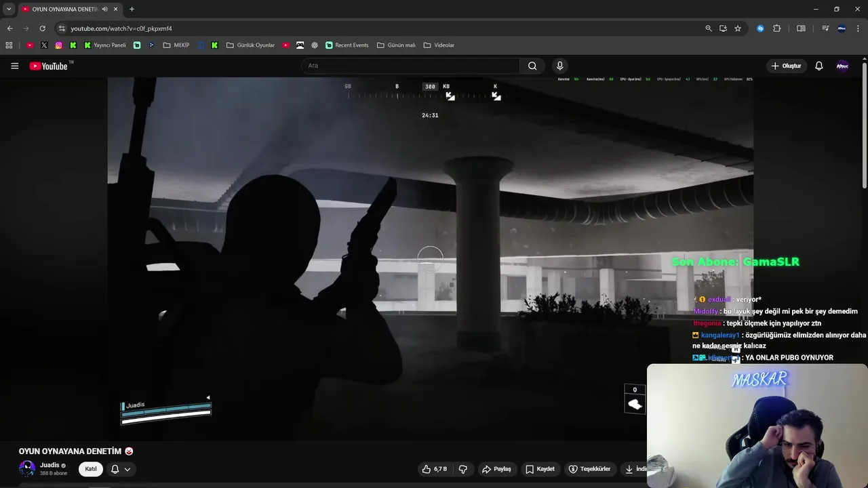This screenshot has height=488, width=868.
Task: Mute the tab via speaker icon
Action: 104,9
